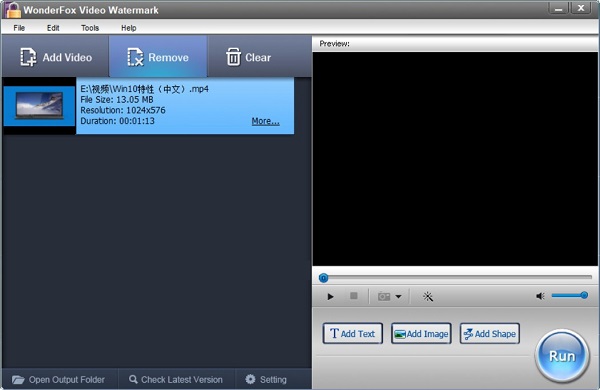600x390 pixels.
Task: Stop the preview playback
Action: pyautogui.click(x=354, y=296)
